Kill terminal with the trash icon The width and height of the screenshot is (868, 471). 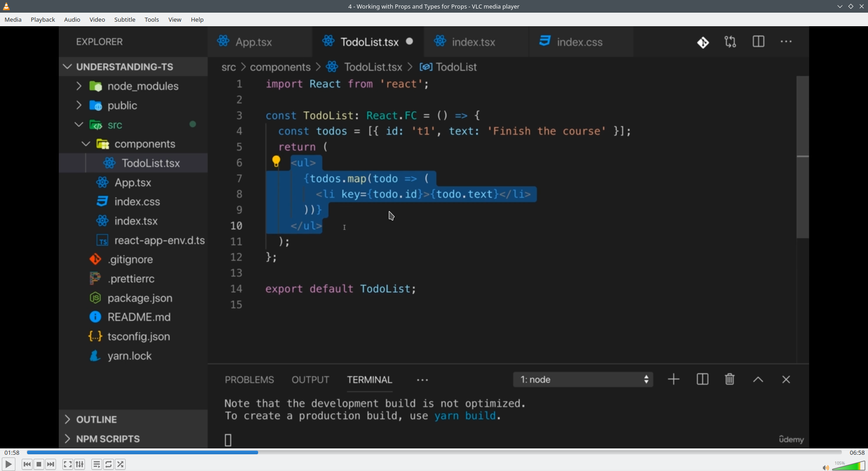[x=730, y=379]
